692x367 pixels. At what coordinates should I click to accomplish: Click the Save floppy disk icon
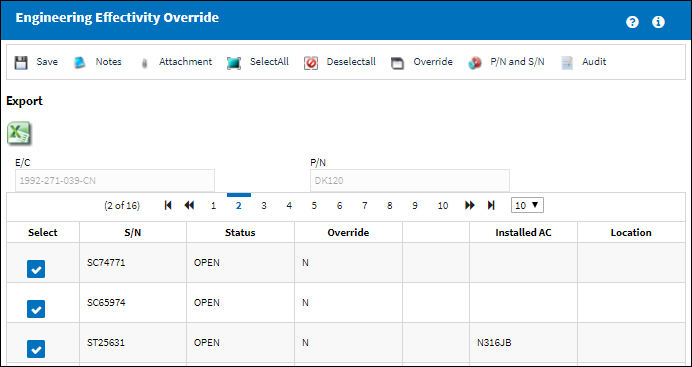click(20, 63)
